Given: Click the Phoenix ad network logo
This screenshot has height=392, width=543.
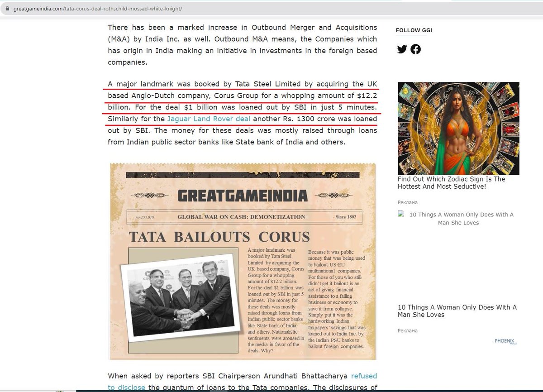Looking at the screenshot, I should 505,341.
